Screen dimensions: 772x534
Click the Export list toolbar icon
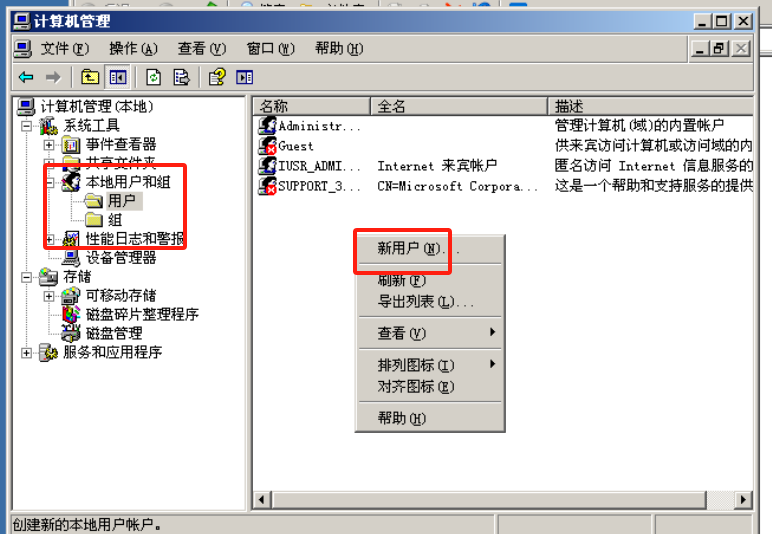pyautogui.click(x=181, y=77)
